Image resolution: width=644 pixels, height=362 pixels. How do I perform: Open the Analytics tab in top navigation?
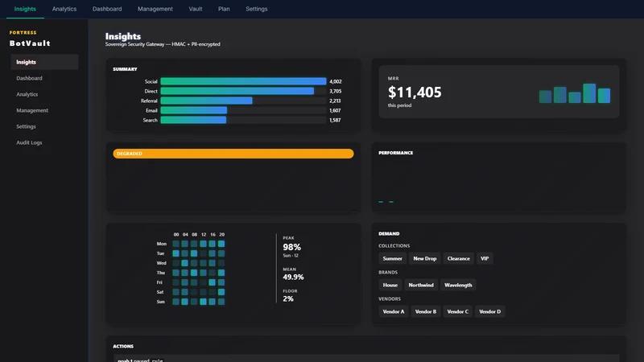(x=64, y=9)
